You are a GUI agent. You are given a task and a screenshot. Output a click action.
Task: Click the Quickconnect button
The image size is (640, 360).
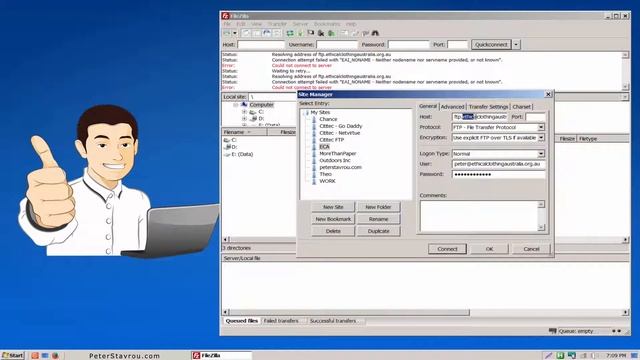coord(491,44)
